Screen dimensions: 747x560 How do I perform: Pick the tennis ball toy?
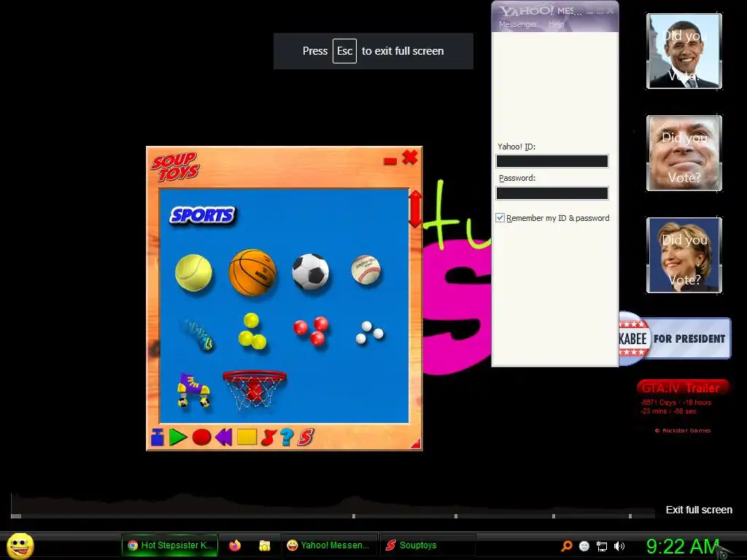point(193,273)
